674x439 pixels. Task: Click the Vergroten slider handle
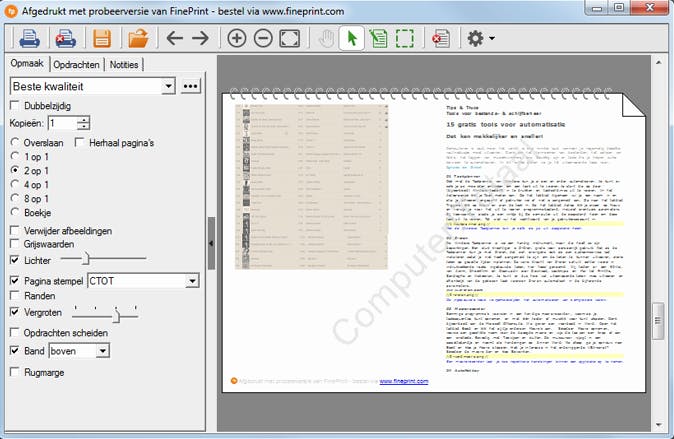[116, 316]
